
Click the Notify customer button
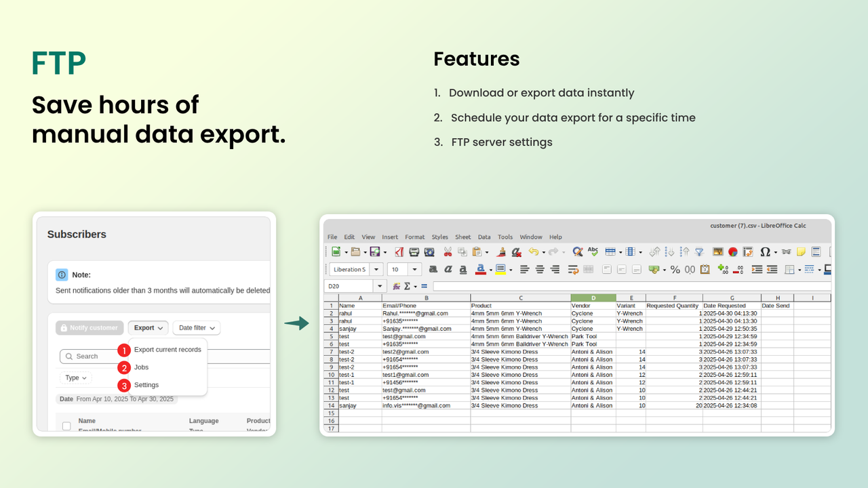[x=90, y=328]
